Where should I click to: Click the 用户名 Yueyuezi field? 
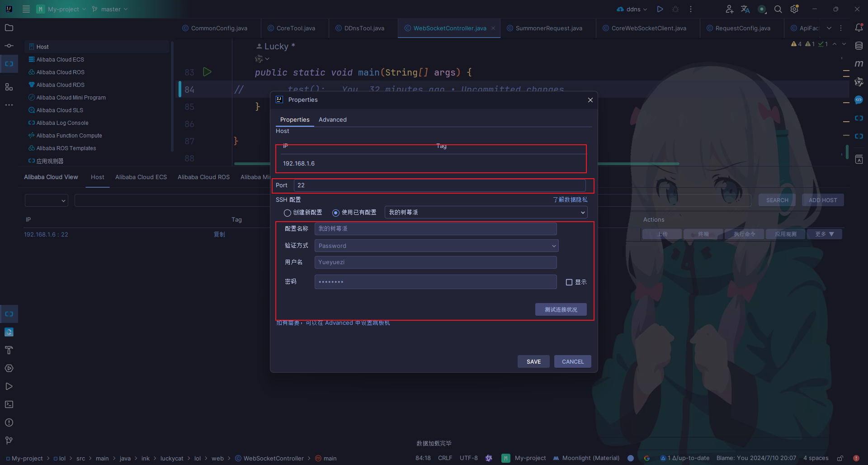(x=435, y=262)
